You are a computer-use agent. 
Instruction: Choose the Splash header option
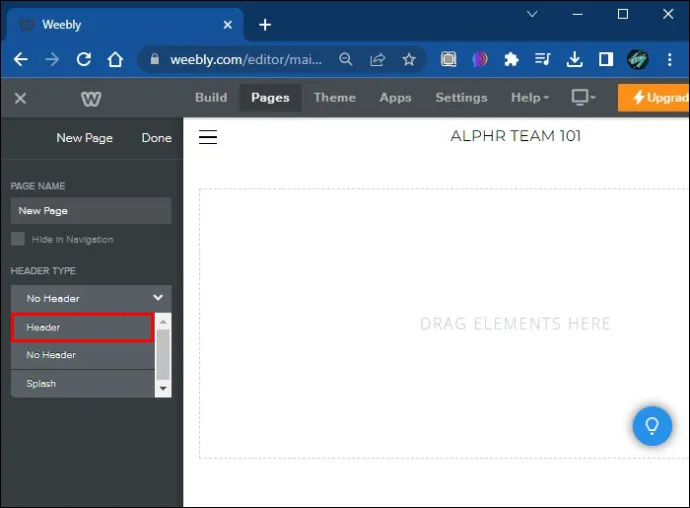point(83,383)
